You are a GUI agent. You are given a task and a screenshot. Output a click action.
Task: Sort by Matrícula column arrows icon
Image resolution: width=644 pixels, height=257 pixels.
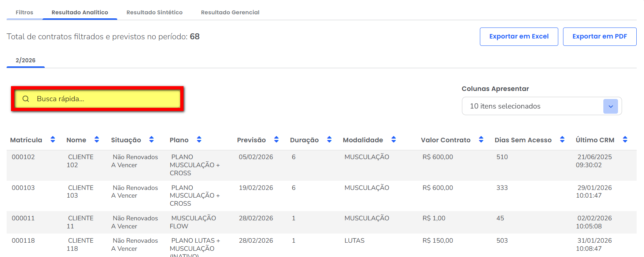[x=53, y=139]
